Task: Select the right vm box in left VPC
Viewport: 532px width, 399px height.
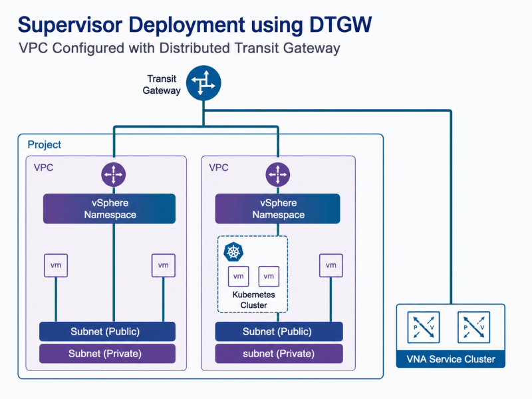Action: pyautogui.click(x=163, y=265)
